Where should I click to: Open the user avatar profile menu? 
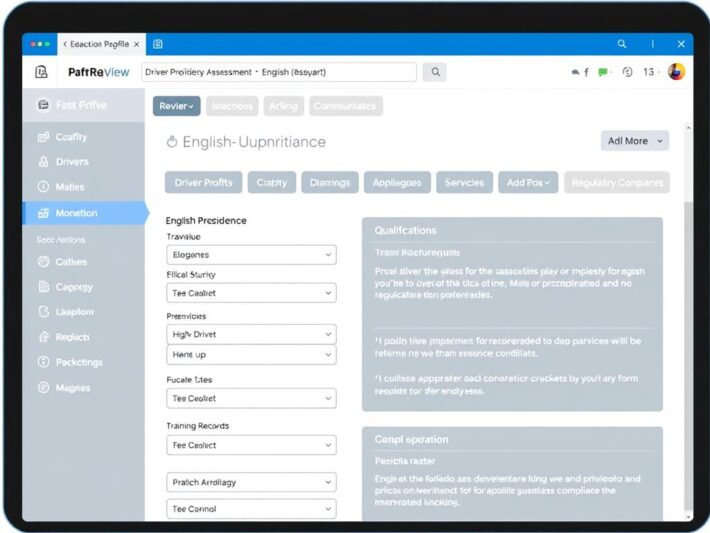676,72
